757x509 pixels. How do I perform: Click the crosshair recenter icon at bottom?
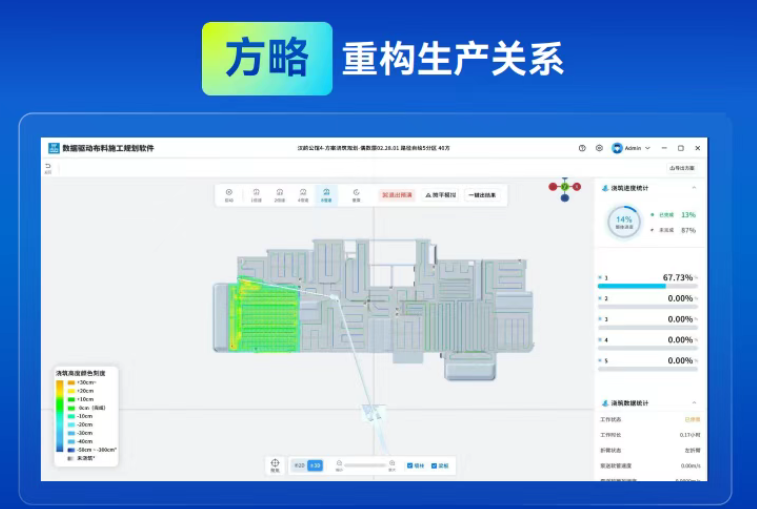click(x=275, y=464)
